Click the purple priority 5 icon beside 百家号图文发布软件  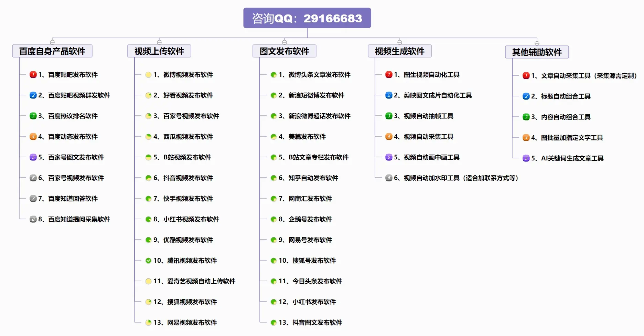[x=33, y=157]
